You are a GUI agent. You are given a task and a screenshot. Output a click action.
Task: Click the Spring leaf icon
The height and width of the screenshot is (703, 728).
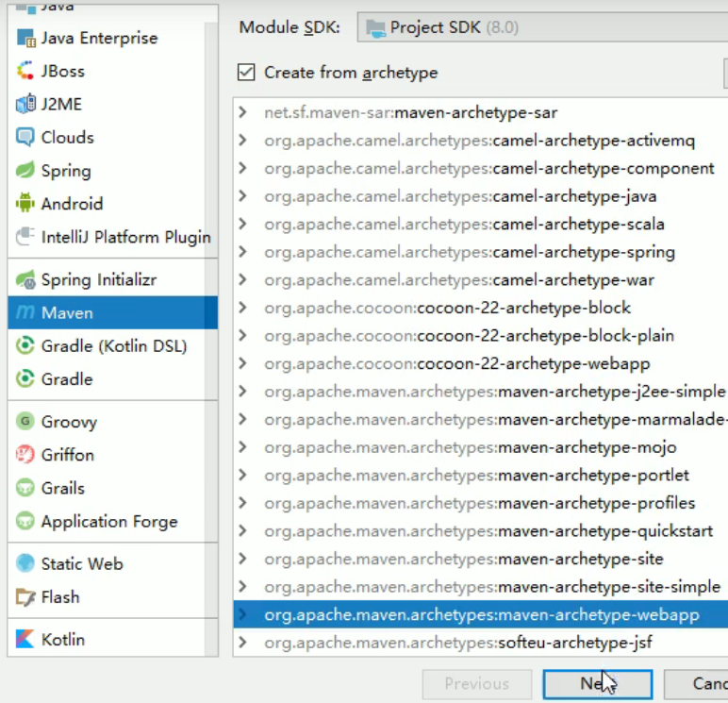25,171
